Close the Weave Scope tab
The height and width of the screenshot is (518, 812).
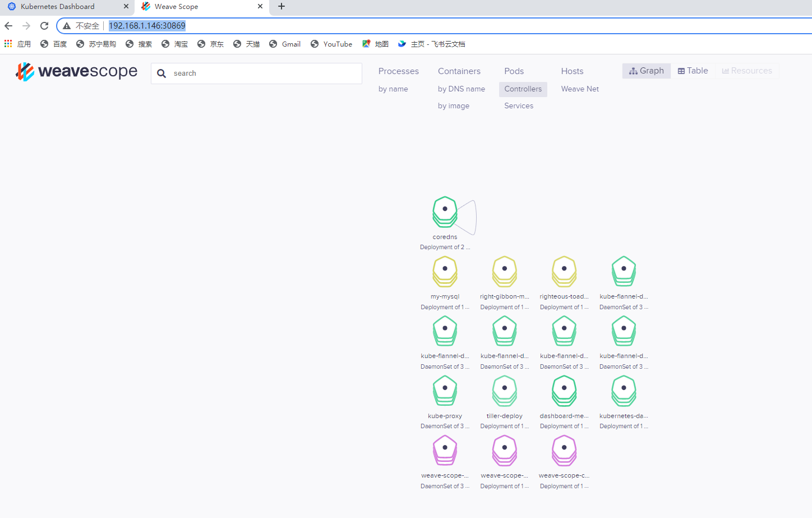[x=260, y=7]
